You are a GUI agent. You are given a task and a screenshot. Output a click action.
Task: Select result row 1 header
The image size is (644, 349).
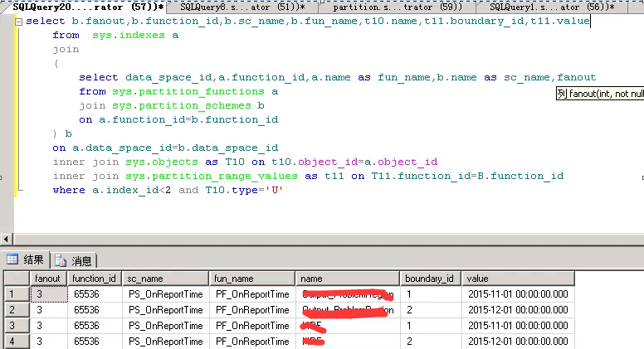(x=17, y=294)
